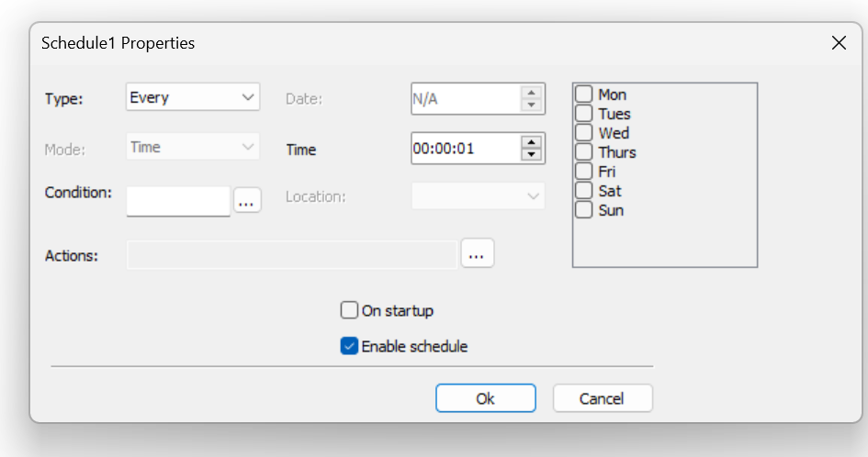Decrease Time value with down arrow

[x=532, y=154]
